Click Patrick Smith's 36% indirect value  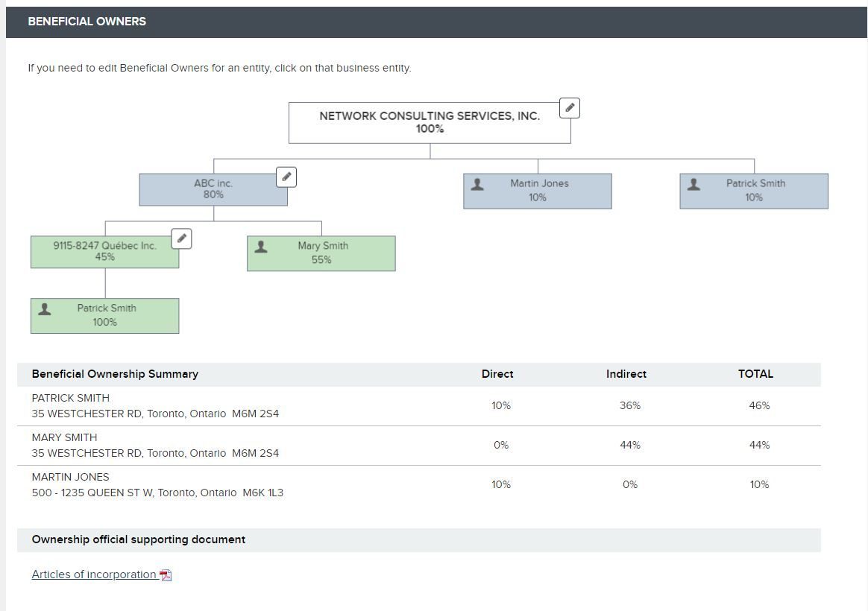630,406
